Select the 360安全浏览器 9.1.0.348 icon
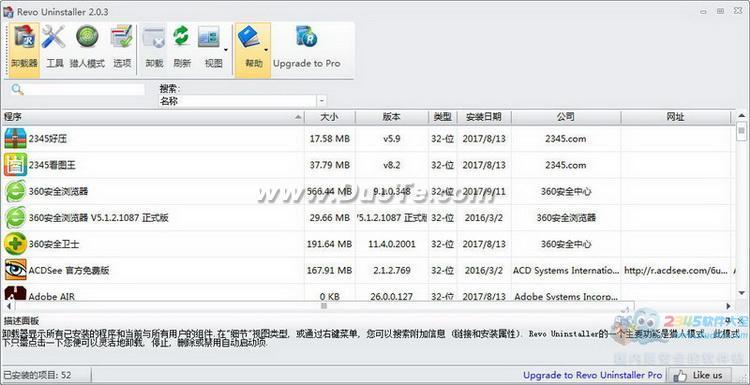Image resolution: width=750 pixels, height=385 pixels. pos(15,191)
